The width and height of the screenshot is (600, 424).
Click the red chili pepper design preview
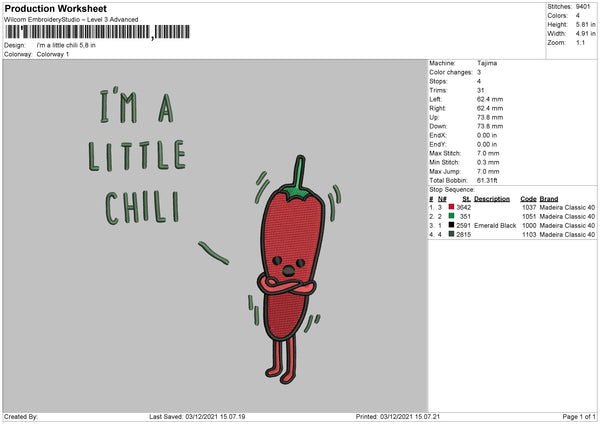(x=292, y=270)
